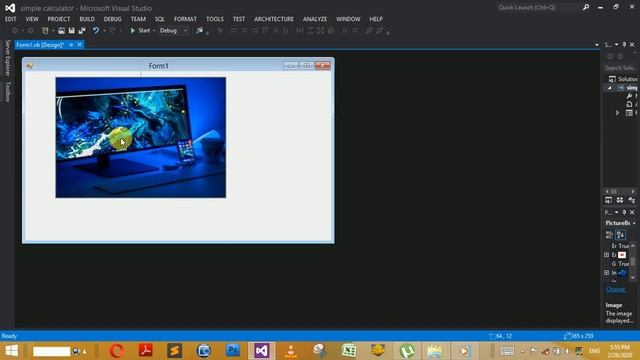
Task: Open Excel from the taskbar
Action: coord(349,351)
